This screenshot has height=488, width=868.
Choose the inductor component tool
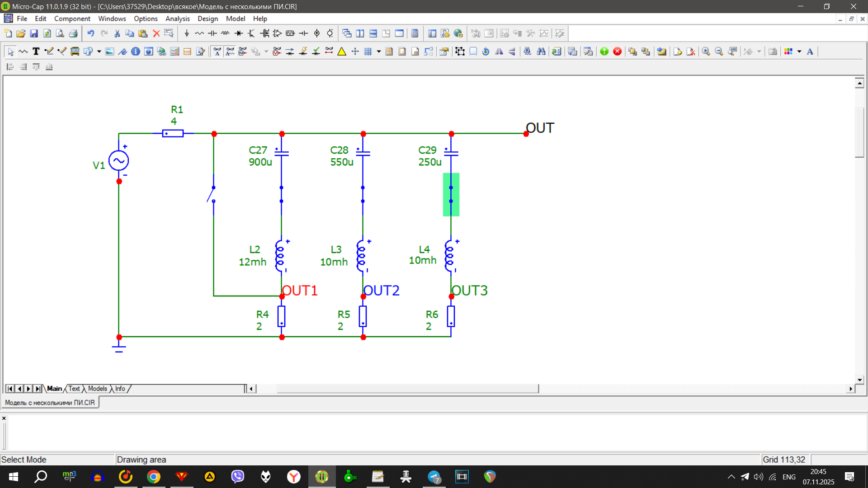pos(225,33)
